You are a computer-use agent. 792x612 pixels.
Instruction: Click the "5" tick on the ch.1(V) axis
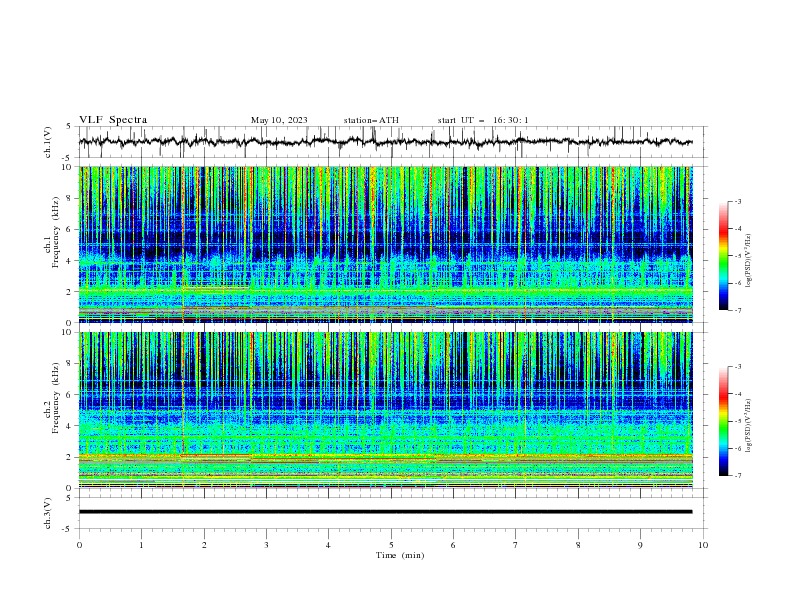[x=69, y=127]
